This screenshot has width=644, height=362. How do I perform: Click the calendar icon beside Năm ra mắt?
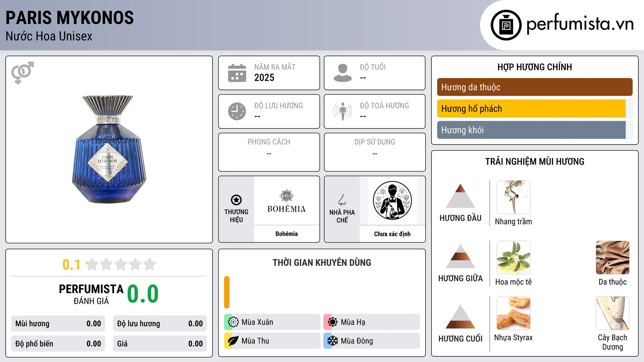pyautogui.click(x=237, y=73)
